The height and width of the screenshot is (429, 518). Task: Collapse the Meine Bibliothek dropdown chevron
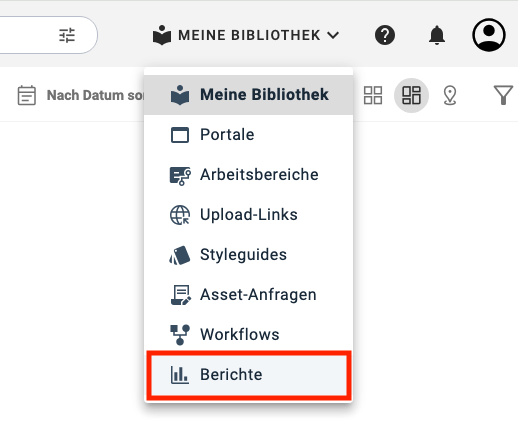pyautogui.click(x=333, y=35)
